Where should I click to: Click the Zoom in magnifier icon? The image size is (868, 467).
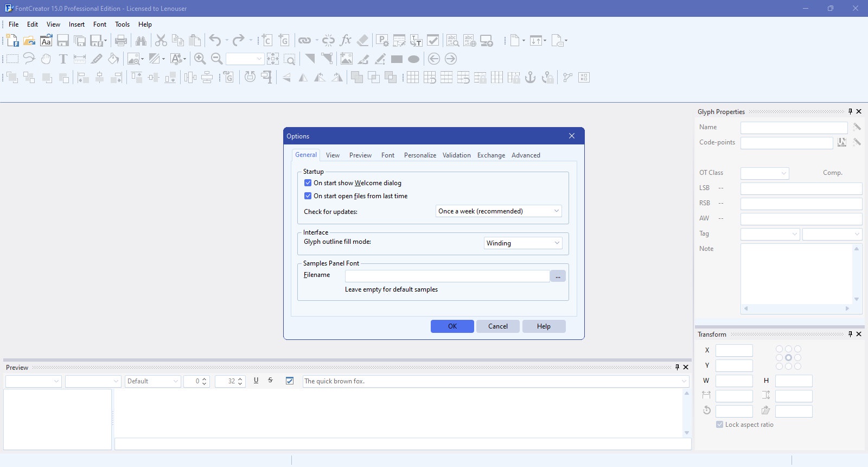click(x=200, y=59)
